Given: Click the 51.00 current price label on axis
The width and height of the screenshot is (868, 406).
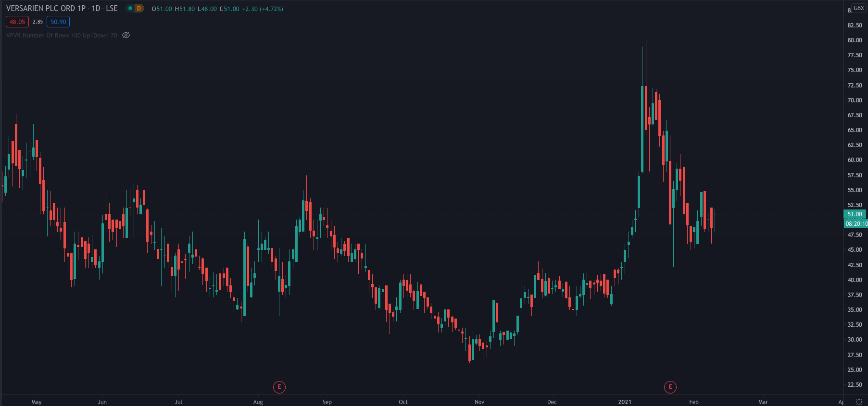Looking at the screenshot, I should click(x=855, y=214).
